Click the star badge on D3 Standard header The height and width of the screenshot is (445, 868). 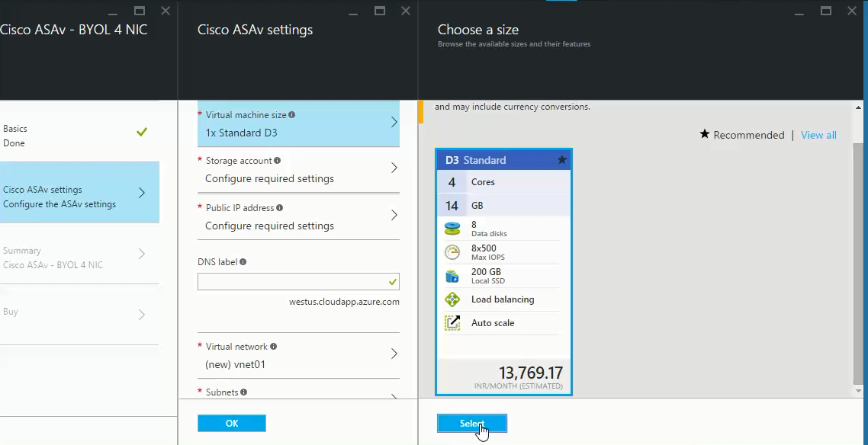[x=562, y=159]
